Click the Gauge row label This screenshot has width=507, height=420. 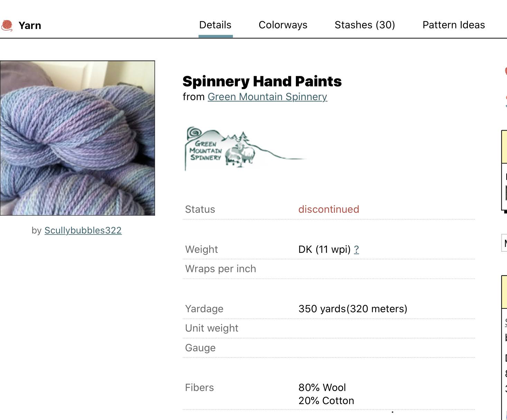[200, 348]
